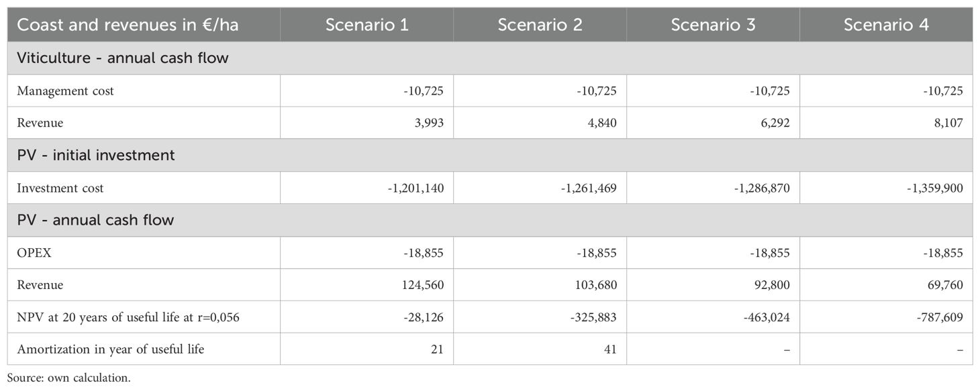Click the Amortization in year of useful life label

click(111, 349)
